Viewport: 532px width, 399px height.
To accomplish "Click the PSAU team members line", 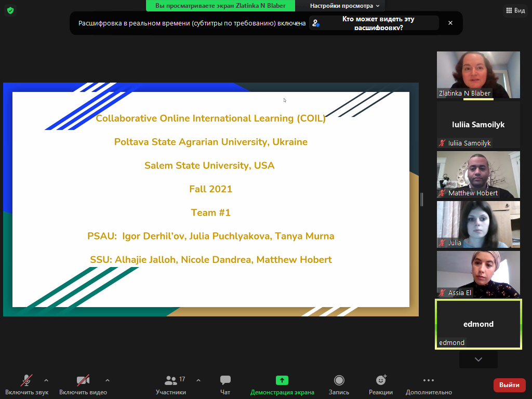I will pyautogui.click(x=211, y=236).
